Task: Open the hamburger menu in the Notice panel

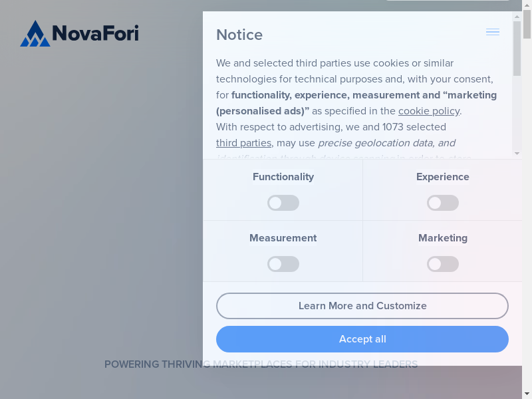Action: [493, 32]
